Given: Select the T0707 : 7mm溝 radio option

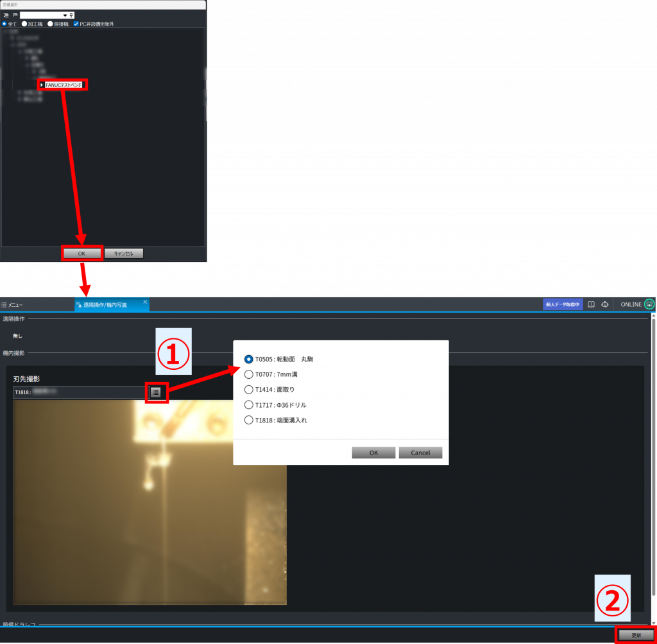Looking at the screenshot, I should pos(249,374).
